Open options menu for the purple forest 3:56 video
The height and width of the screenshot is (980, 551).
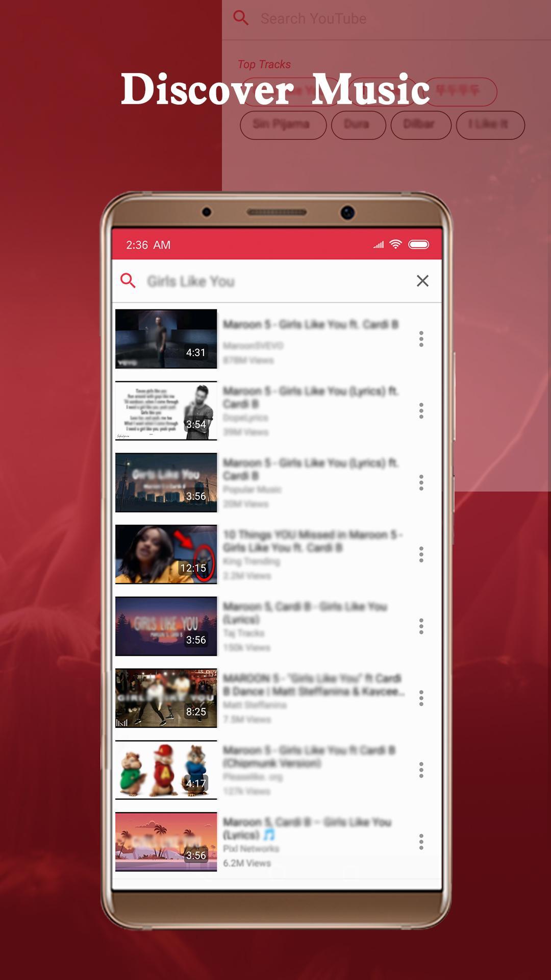point(421,626)
